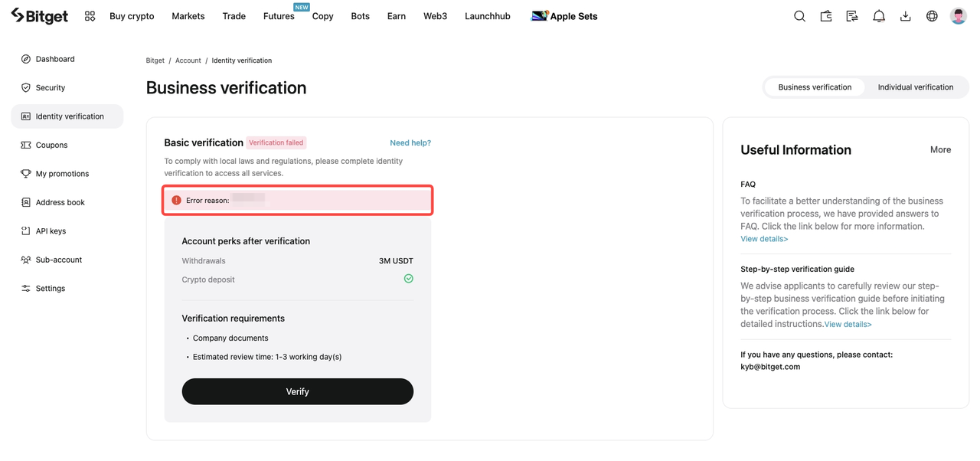
Task: Click the Useful Information heading
Action: pos(795,150)
